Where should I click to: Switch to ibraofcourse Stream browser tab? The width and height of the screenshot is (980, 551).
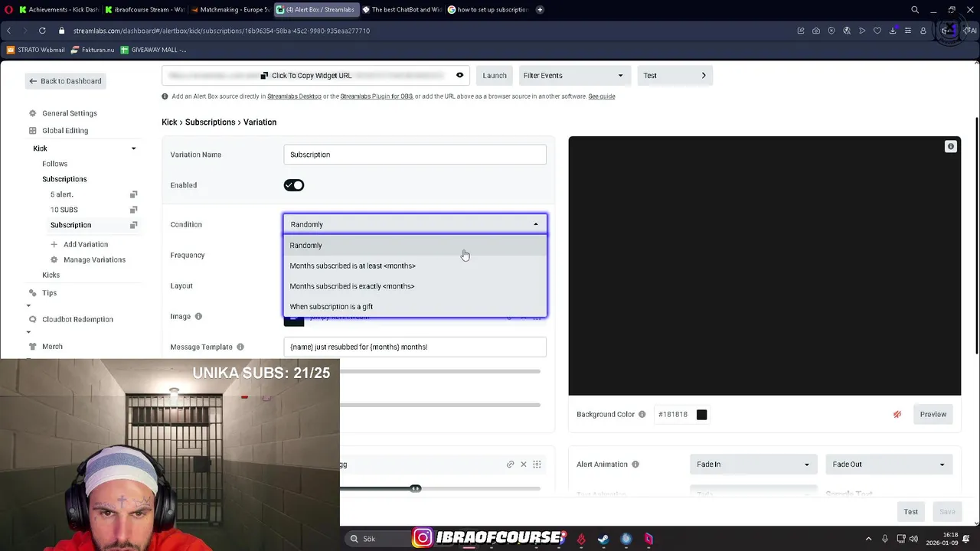click(144, 10)
